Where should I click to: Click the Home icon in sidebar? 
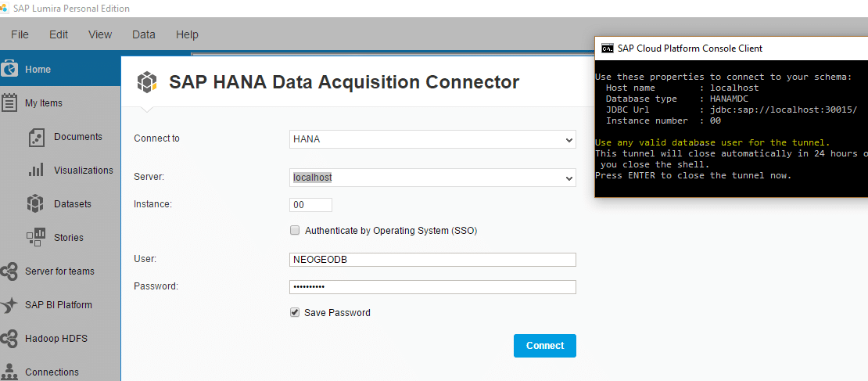[x=9, y=70]
